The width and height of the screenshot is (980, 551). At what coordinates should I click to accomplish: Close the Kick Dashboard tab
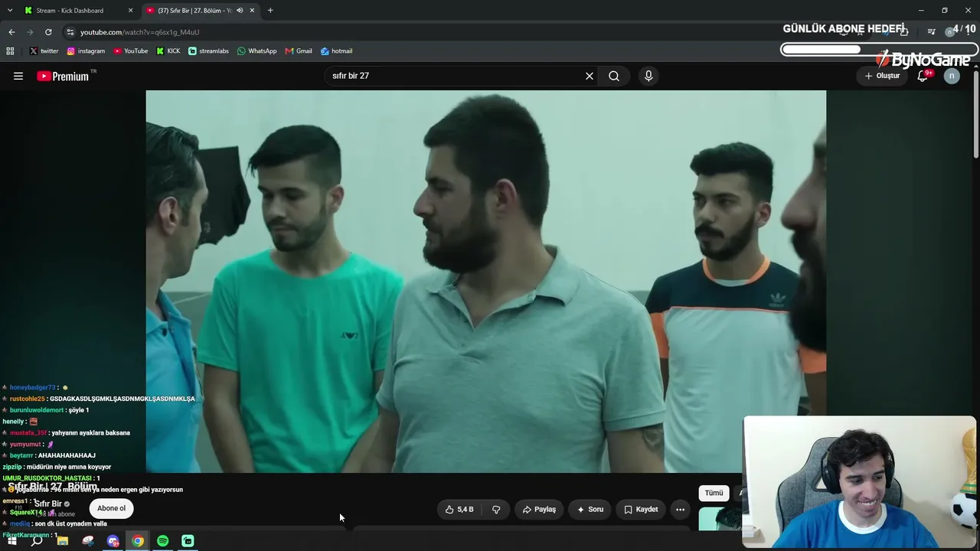click(131, 11)
